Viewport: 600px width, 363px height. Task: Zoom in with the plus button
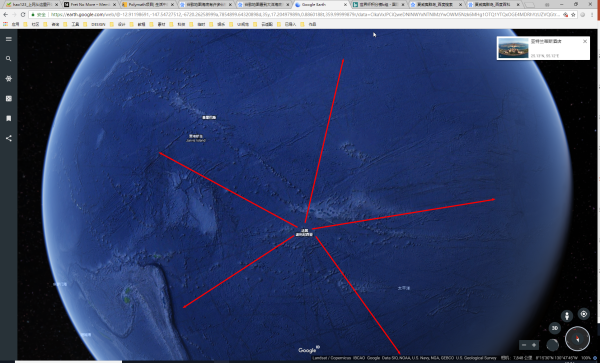(534, 345)
